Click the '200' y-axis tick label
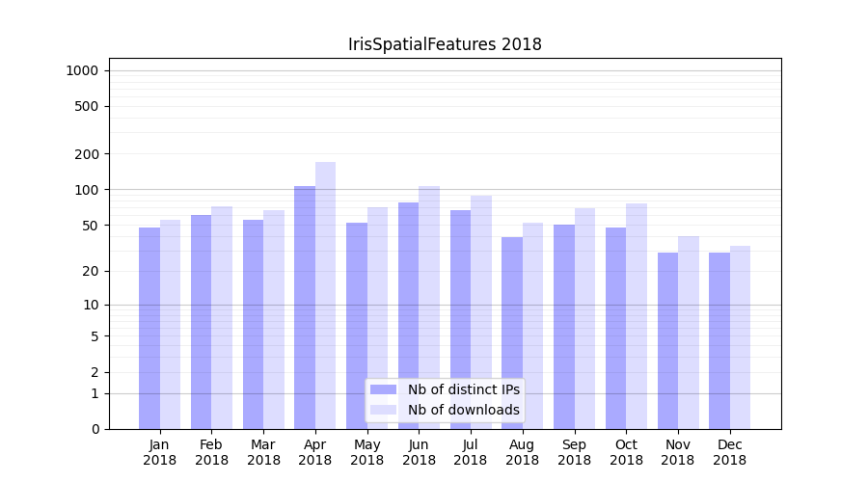Viewport: 868px width, 482px height. coord(88,154)
